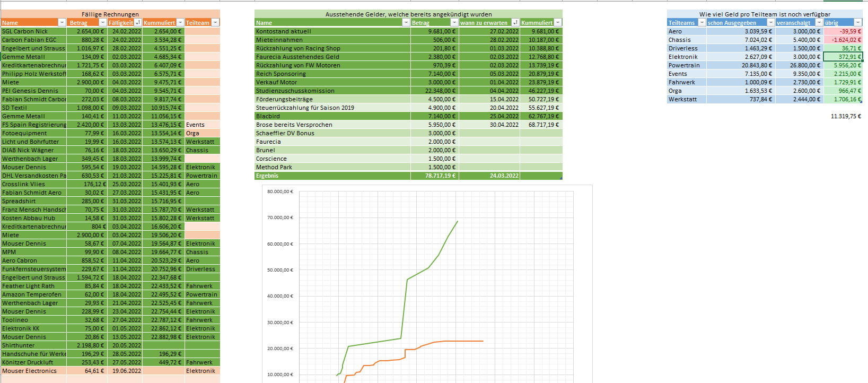
Task: Open the Teilteams column filter dropdown
Action: [702, 23]
